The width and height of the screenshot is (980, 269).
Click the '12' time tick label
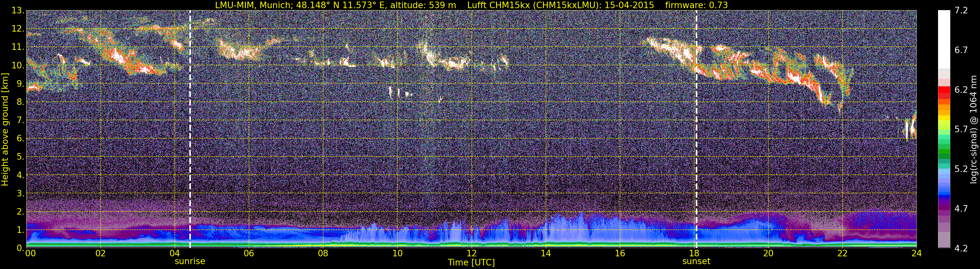point(471,254)
